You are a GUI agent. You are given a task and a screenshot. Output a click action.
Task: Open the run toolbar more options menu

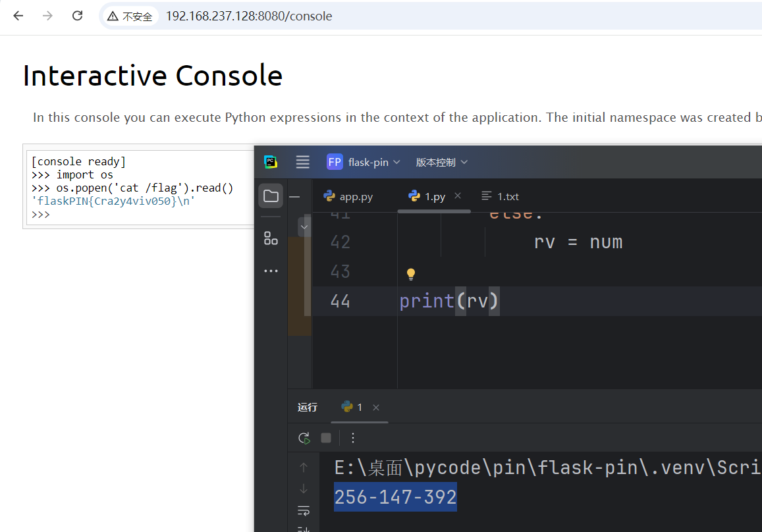353,438
